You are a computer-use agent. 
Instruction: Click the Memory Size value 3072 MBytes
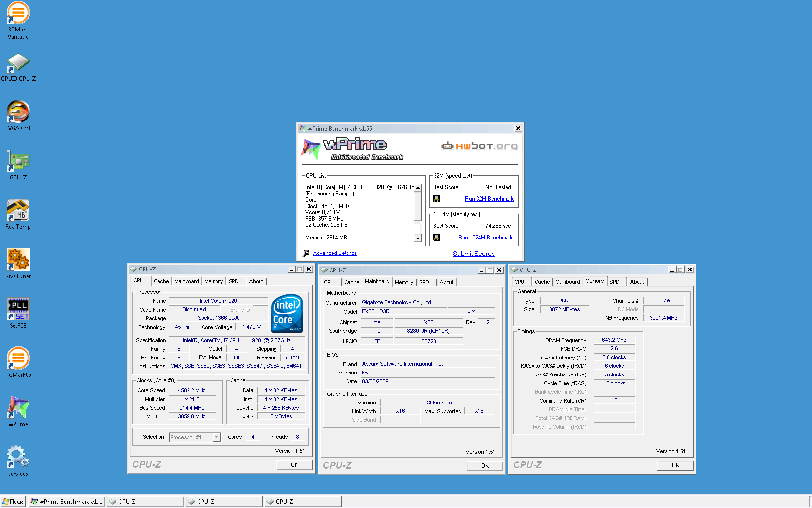click(x=565, y=309)
